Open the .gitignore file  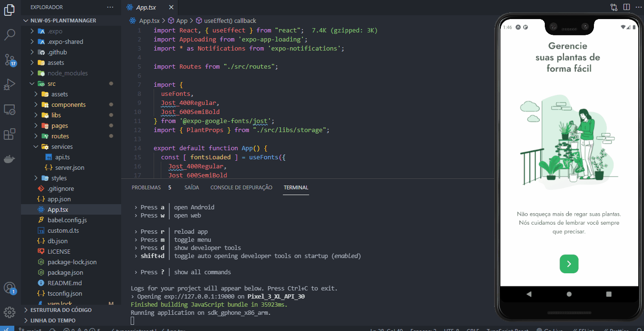[71, 188]
